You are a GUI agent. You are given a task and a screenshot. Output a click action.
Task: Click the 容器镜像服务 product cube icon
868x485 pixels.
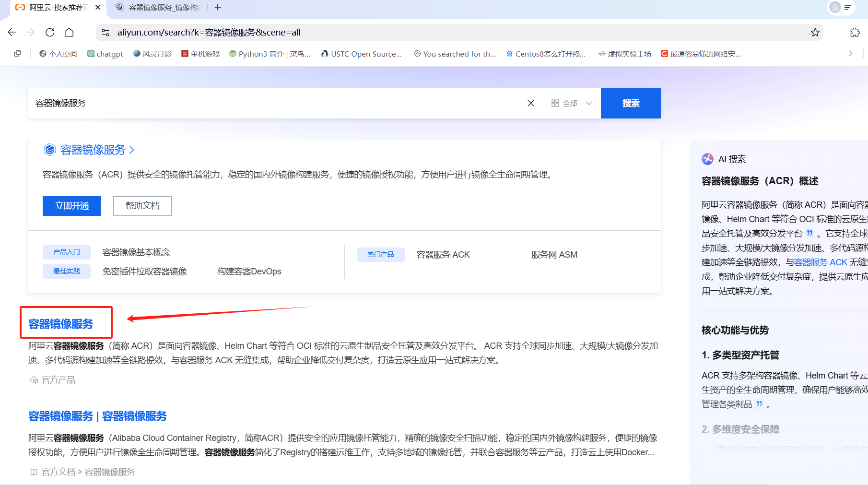(50, 150)
